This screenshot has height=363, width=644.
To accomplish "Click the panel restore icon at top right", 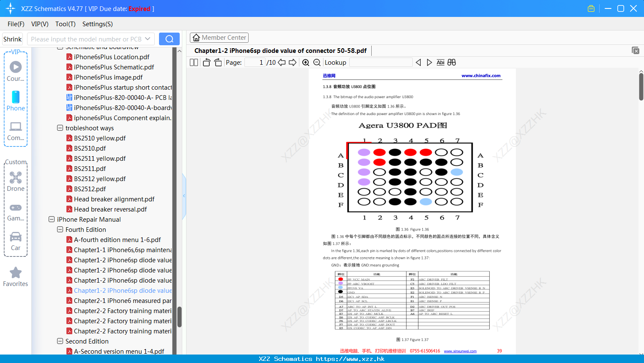I will 636,50.
